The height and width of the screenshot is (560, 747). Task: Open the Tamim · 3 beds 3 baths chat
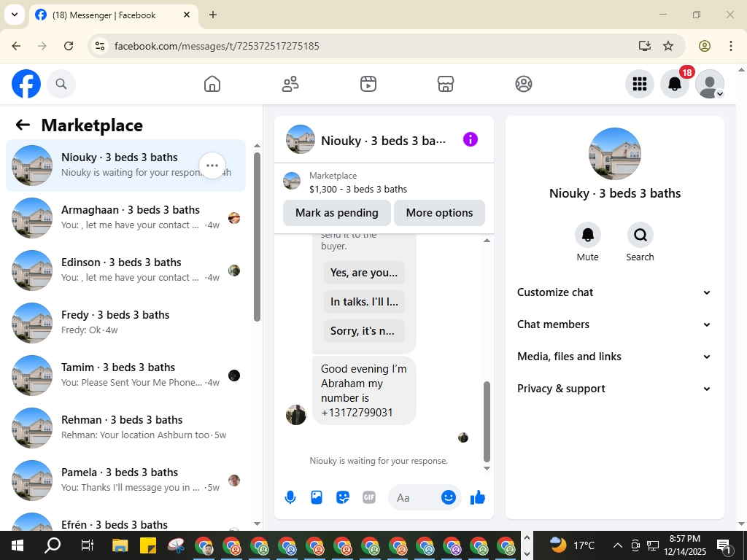pos(125,376)
